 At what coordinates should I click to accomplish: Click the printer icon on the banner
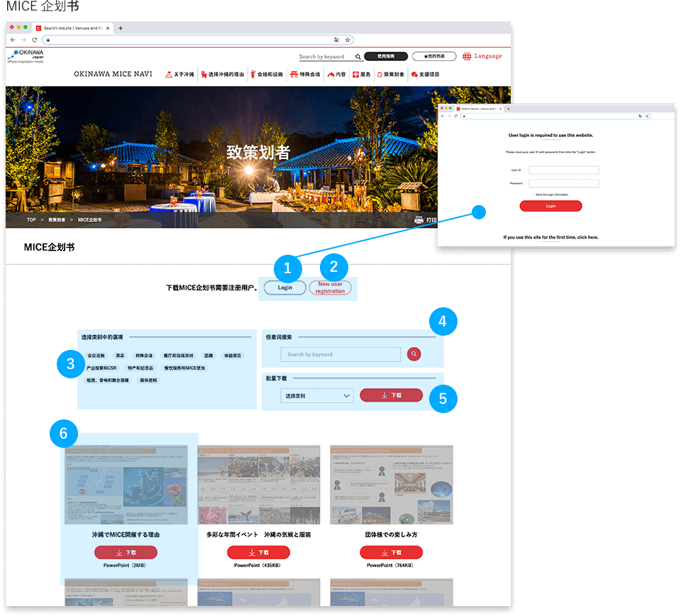click(x=419, y=220)
